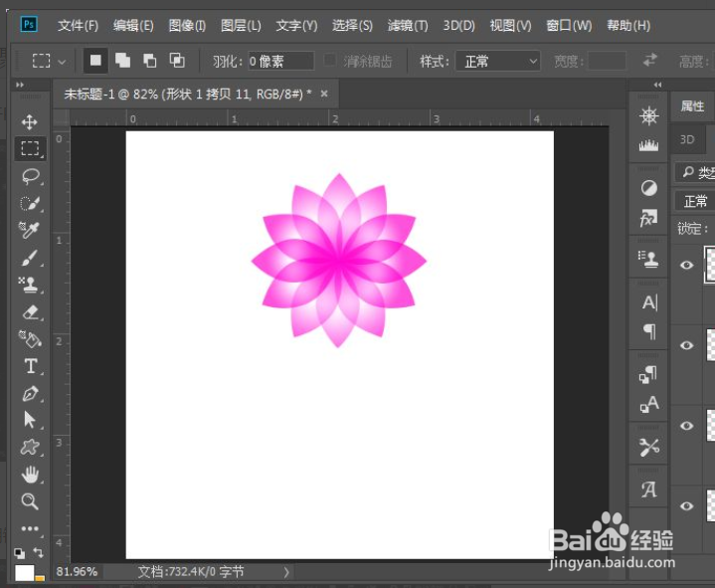Image resolution: width=715 pixels, height=588 pixels.
Task: Open the Histogram panel icon
Action: point(648,145)
